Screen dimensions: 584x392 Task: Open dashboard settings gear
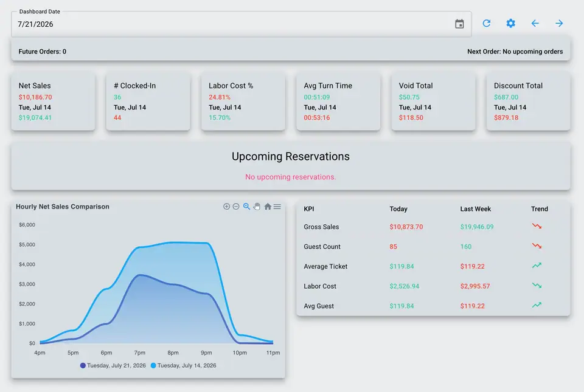(510, 24)
